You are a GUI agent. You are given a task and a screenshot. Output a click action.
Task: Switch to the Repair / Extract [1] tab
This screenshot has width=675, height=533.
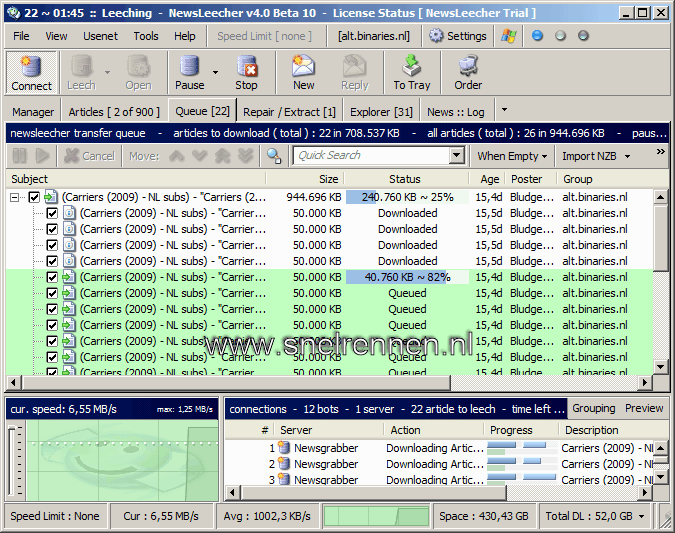[289, 112]
